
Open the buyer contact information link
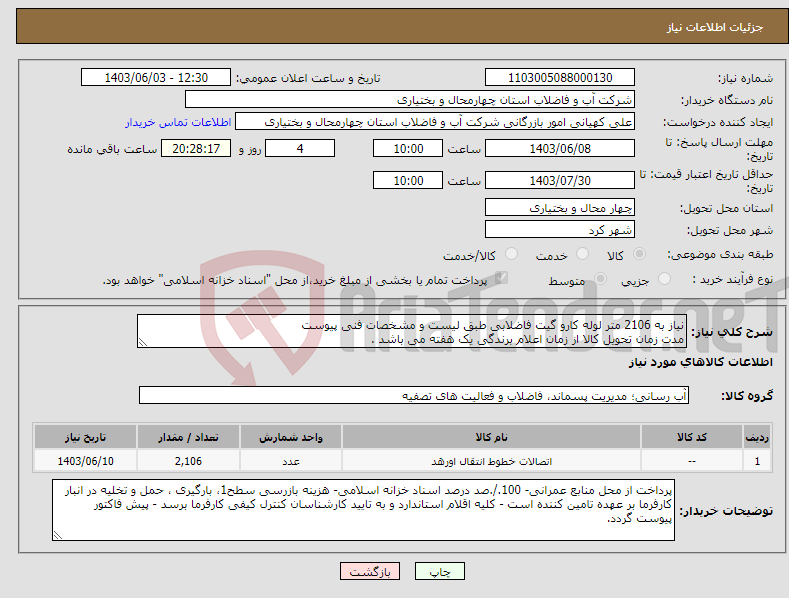178,122
